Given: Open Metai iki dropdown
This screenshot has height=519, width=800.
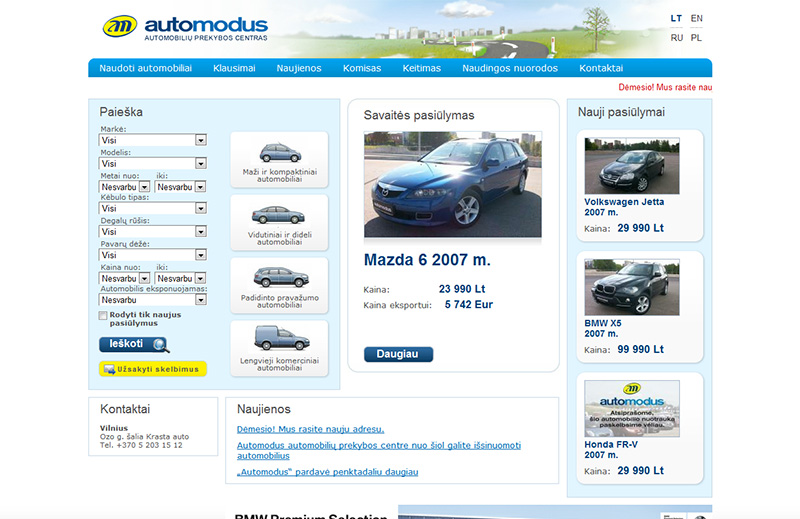Looking at the screenshot, I should point(181,187).
